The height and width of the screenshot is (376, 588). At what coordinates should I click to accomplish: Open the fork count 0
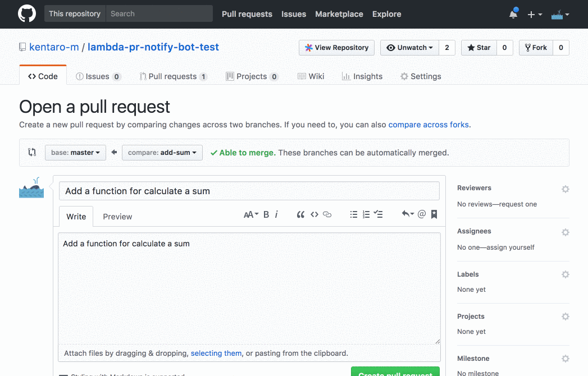point(561,48)
